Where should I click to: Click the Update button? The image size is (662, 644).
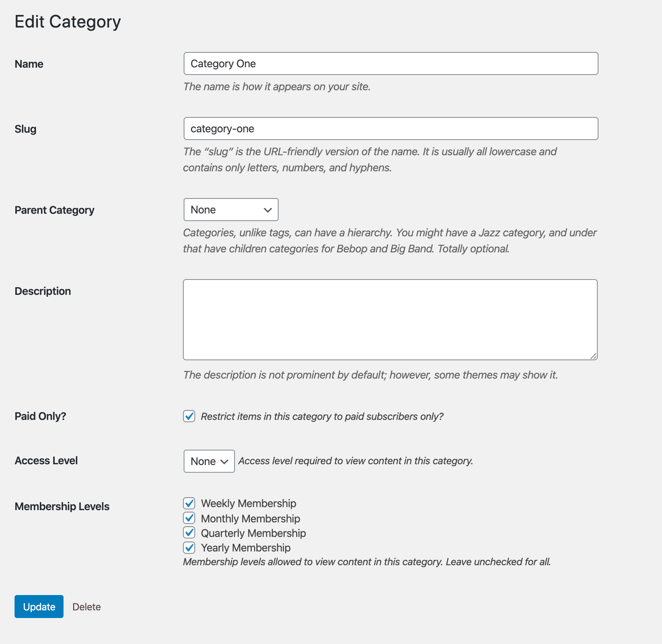coord(39,607)
